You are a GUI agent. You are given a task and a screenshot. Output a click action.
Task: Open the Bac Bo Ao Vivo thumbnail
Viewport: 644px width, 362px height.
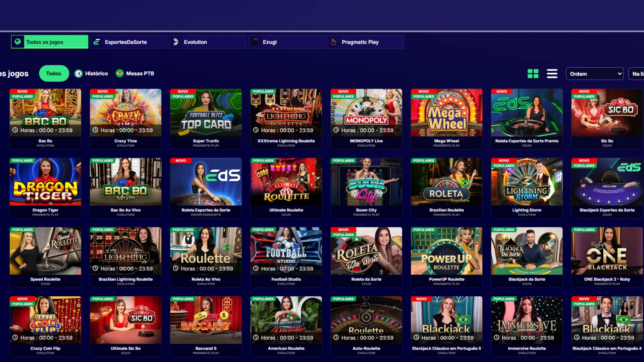(125, 182)
